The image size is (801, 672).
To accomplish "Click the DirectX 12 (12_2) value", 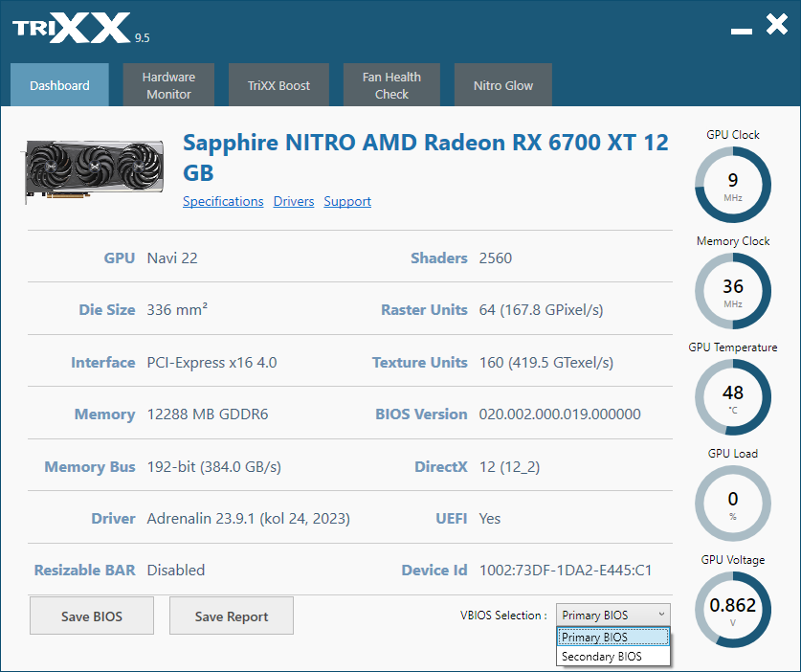I will 509,466.
